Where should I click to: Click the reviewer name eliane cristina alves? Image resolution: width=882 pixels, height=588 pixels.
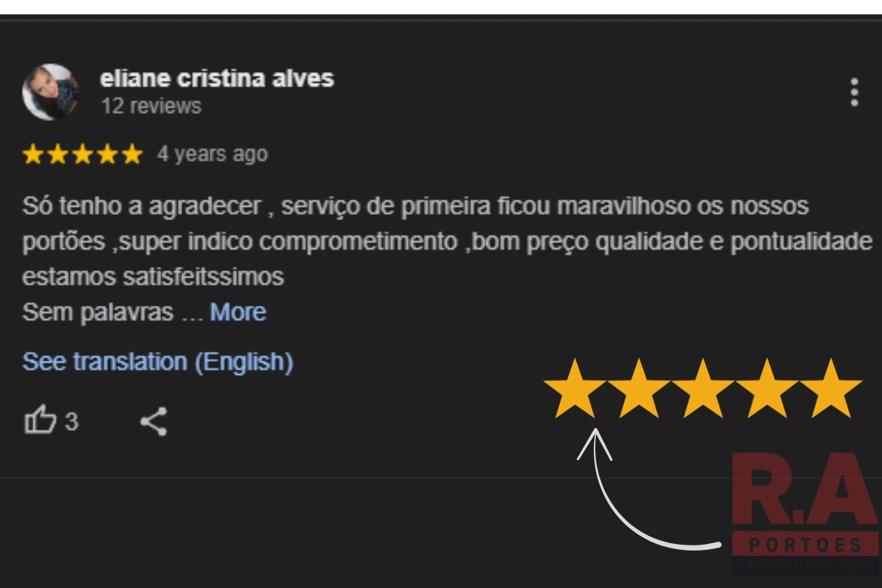(x=218, y=79)
